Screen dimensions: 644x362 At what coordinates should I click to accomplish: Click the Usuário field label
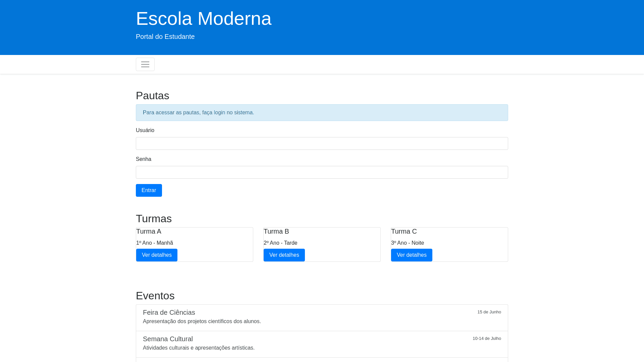[x=145, y=130]
